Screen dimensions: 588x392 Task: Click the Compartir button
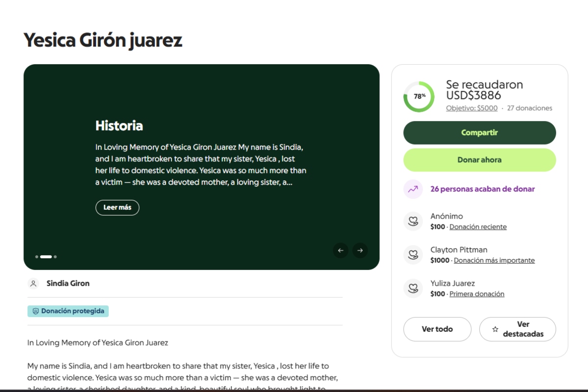(x=480, y=133)
